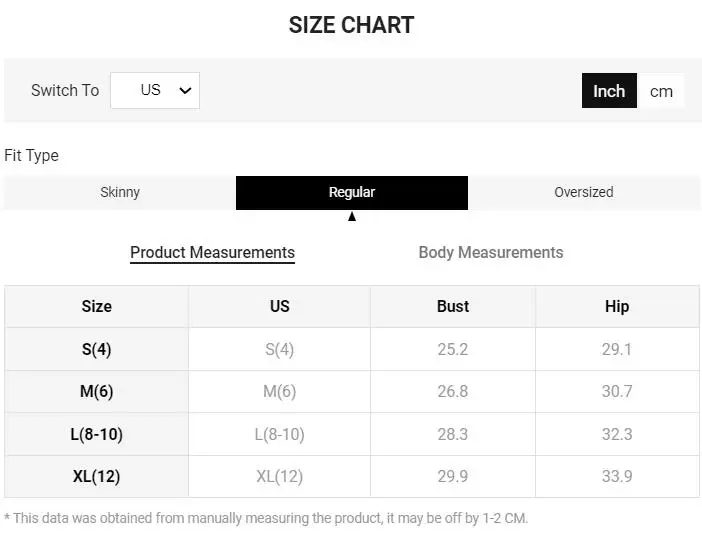Click the 29.9 bust value for XL
This screenshot has height=540, width=702.
coord(453,476)
